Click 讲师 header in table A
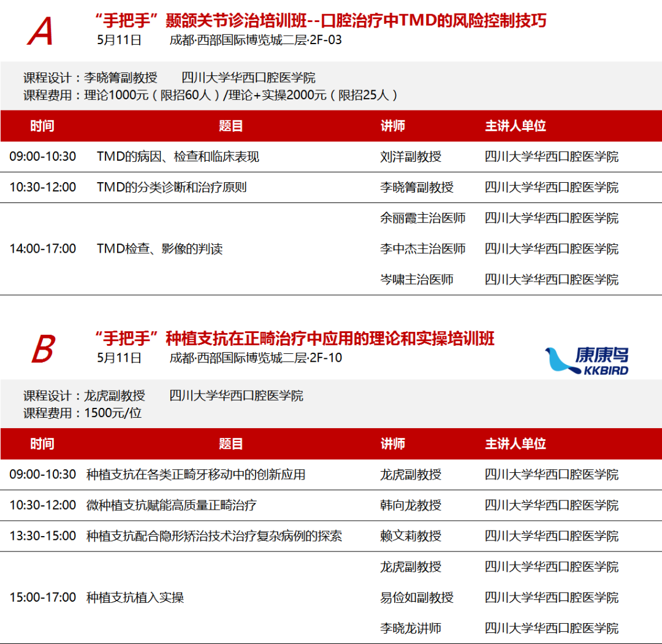Screen dimensions: 662x644 point(393,126)
